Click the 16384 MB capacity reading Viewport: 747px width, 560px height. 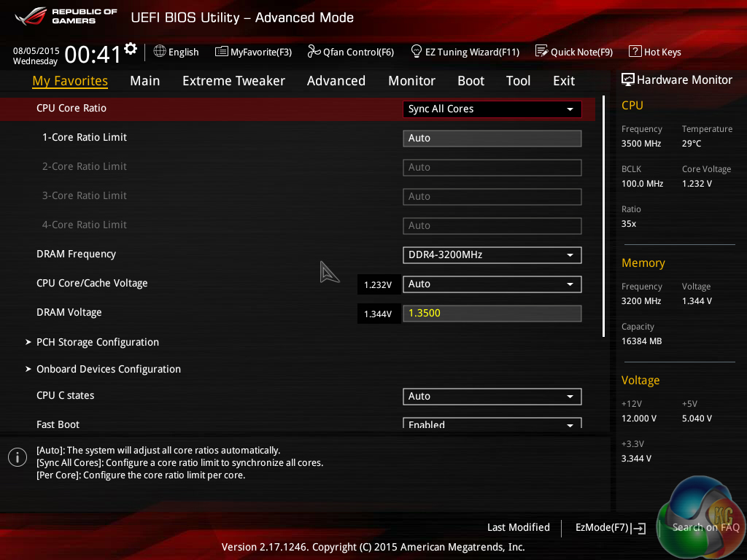point(641,341)
